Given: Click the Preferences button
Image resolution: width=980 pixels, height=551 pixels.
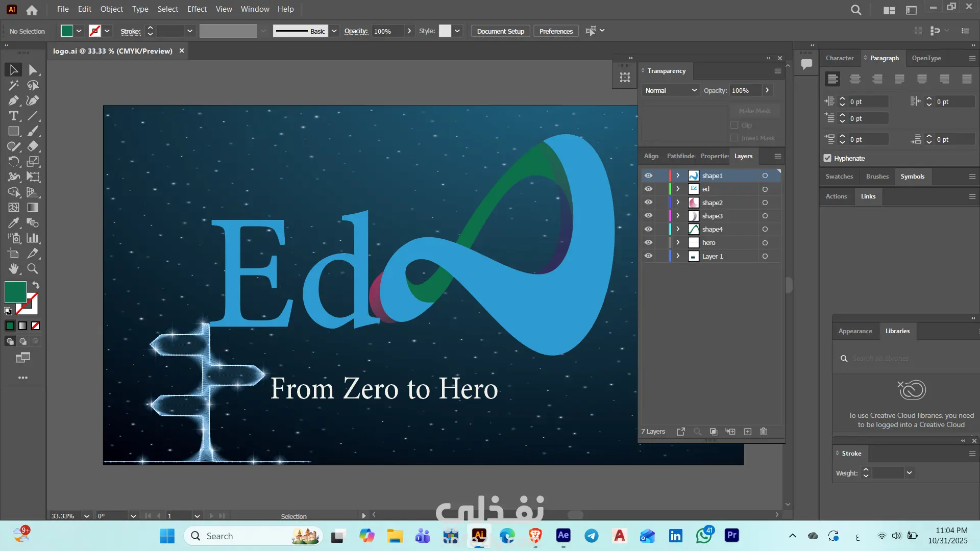Looking at the screenshot, I should click(556, 31).
